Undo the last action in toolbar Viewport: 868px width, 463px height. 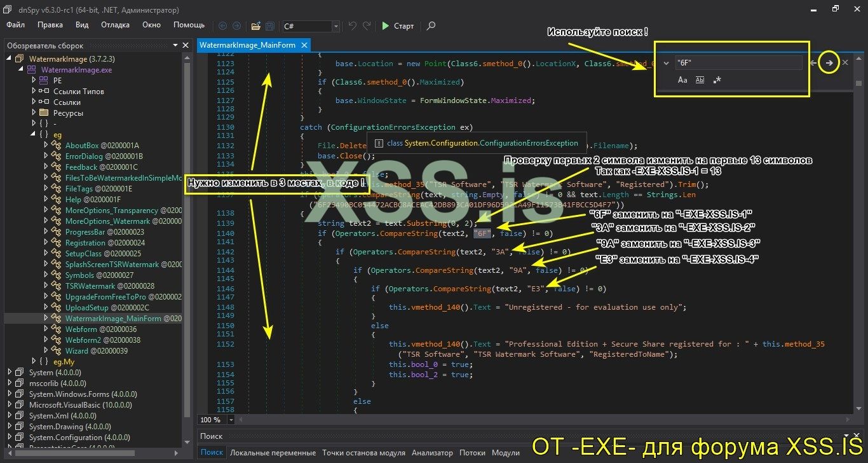tap(353, 26)
